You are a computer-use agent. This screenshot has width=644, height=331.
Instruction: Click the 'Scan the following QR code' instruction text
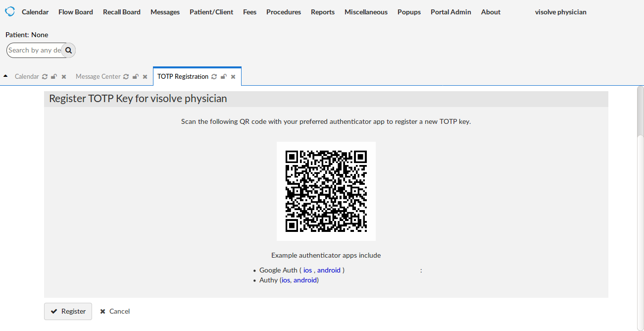click(326, 121)
